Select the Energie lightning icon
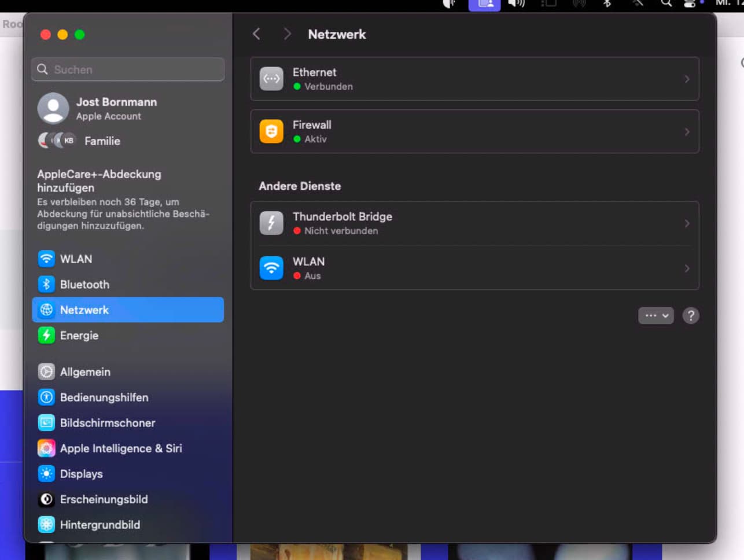 [46, 335]
